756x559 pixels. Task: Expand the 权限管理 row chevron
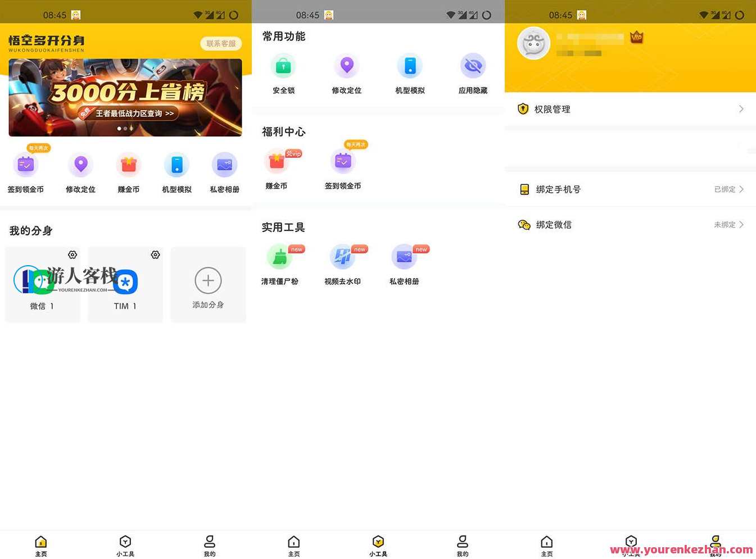[x=741, y=109]
